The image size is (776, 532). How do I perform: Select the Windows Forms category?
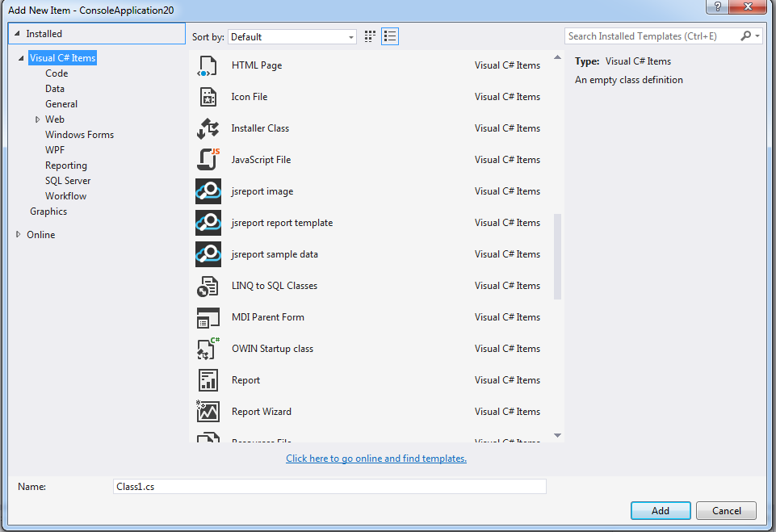[x=80, y=135]
